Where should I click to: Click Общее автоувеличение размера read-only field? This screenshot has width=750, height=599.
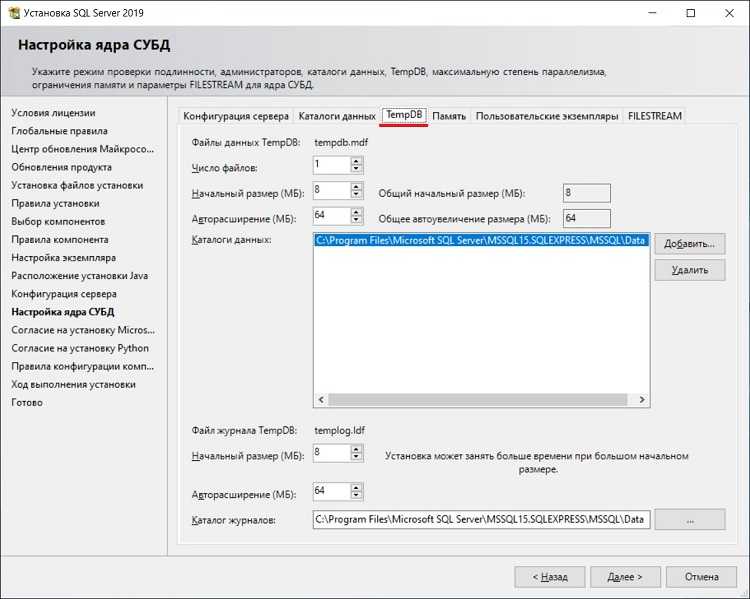coord(586,219)
